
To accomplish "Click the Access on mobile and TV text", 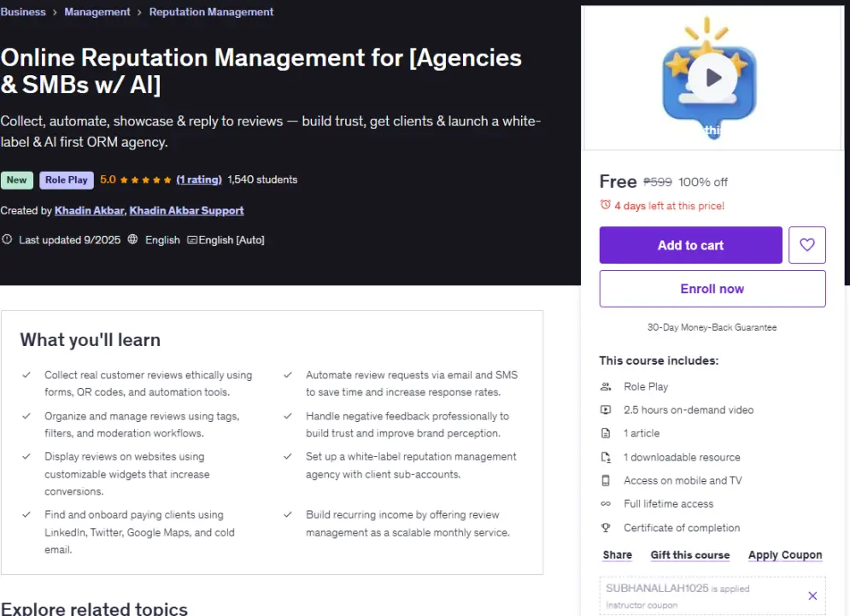I will click(683, 480).
